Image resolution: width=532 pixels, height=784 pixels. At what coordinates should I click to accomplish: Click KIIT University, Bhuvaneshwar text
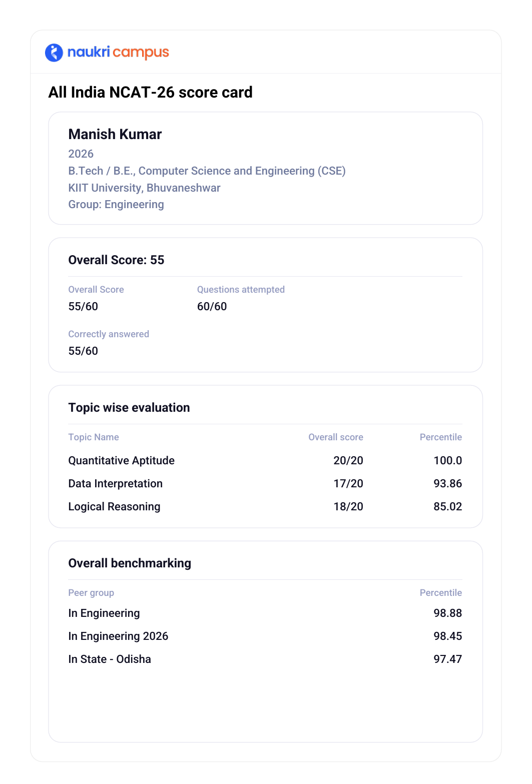pos(145,188)
